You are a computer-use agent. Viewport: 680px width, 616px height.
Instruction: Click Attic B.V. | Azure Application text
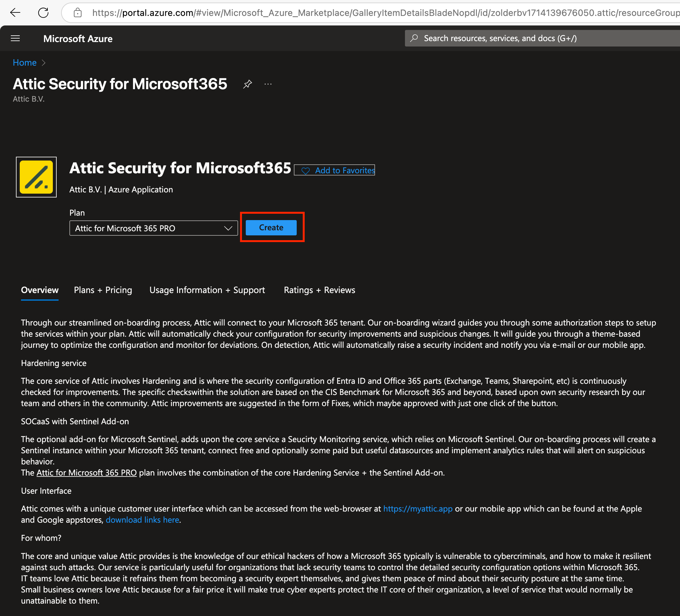[x=121, y=190]
